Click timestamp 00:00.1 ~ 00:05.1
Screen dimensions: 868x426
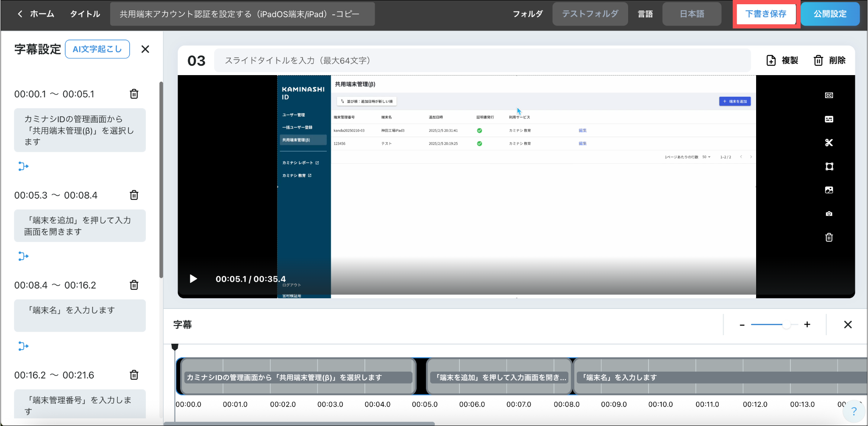[x=54, y=94]
